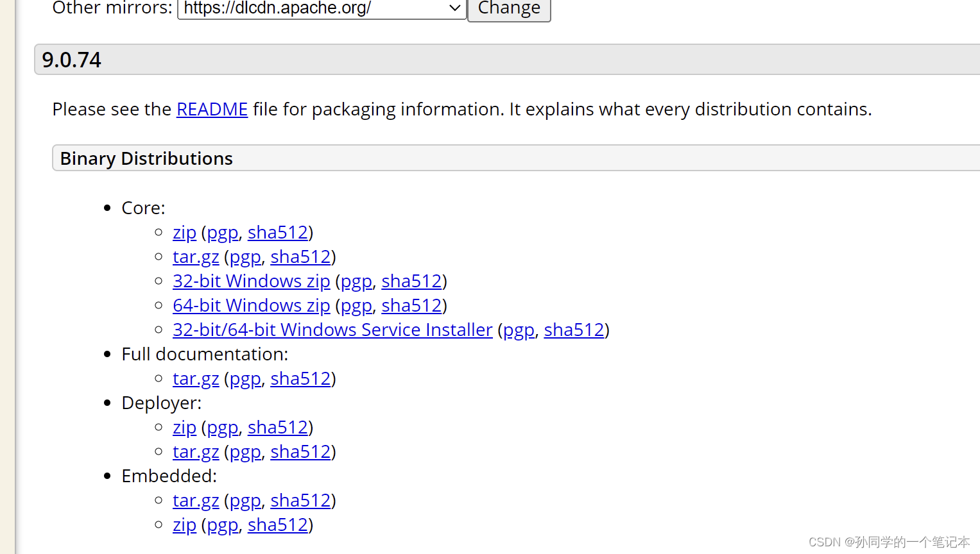This screenshot has height=554, width=980.
Task: Open pgp for 64-bit Windows zip
Action: [356, 306]
